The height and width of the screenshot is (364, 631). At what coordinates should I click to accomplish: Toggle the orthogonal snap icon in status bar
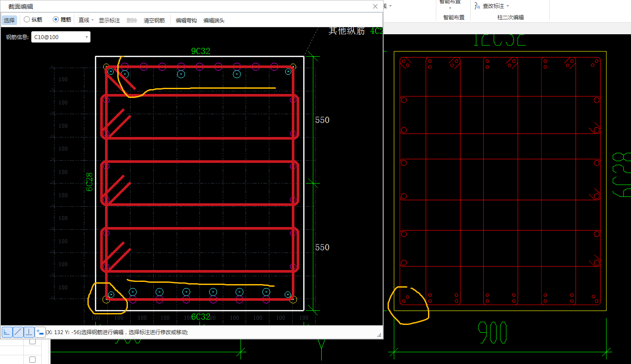point(7,332)
